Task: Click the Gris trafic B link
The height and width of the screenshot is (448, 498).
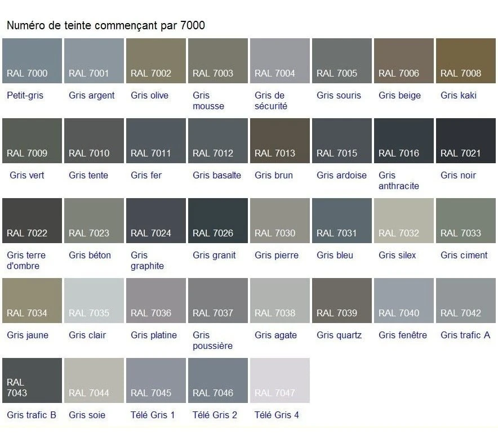Action: tap(32, 415)
